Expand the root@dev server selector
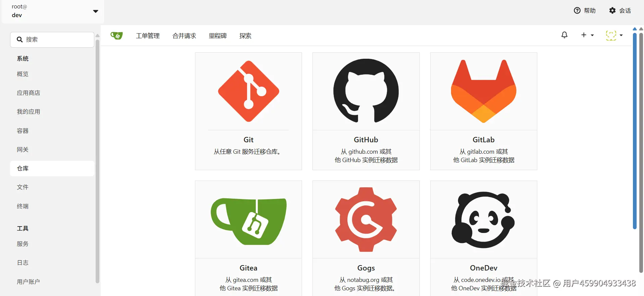The height and width of the screenshot is (296, 644). 53,11
